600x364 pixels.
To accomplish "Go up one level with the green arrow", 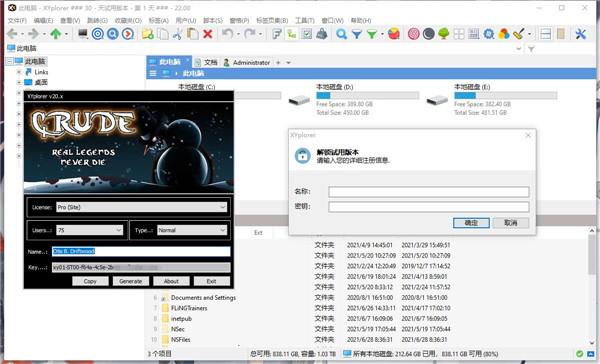I will pyautogui.click(x=56, y=34).
